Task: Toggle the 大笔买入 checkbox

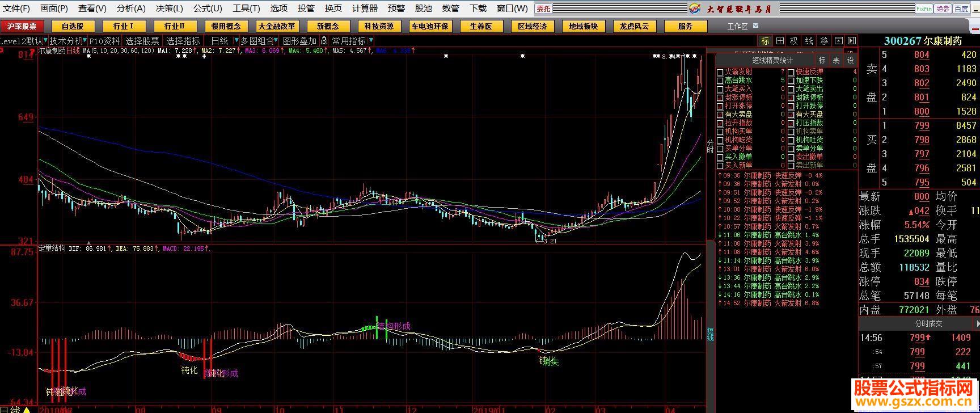Action: [720, 89]
